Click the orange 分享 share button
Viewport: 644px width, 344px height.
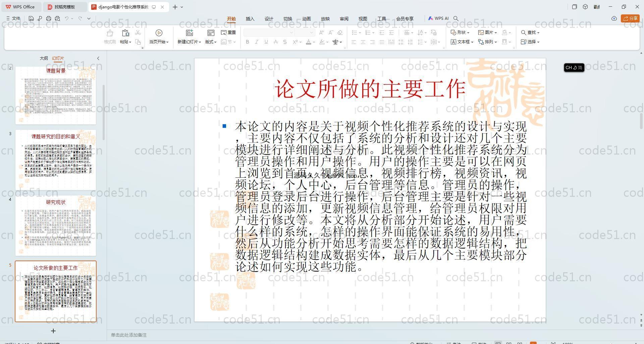pyautogui.click(x=630, y=18)
